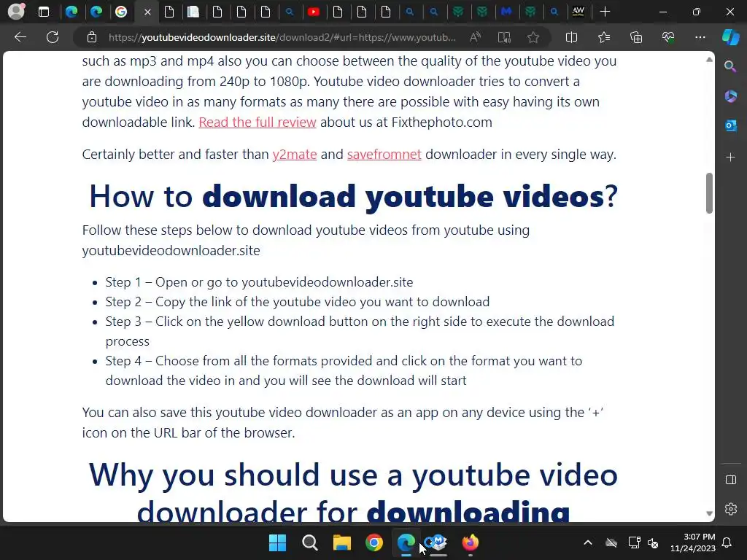Switch to the YouTube tab
Viewport: 747px width, 560px height.
[313, 12]
